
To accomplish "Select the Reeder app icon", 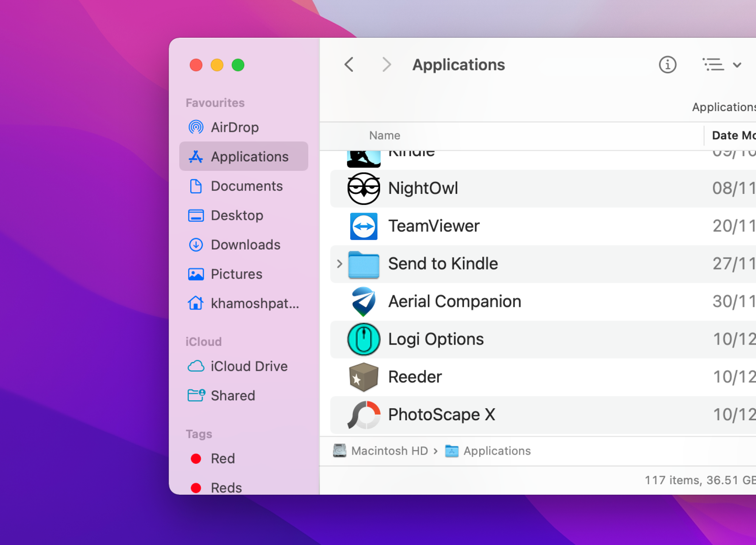I will point(363,377).
